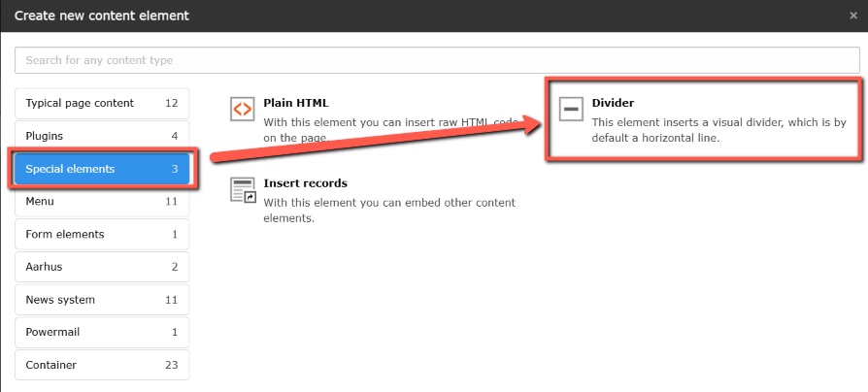The height and width of the screenshot is (392, 868).
Task: Choose the Divider element title
Action: 613,102
